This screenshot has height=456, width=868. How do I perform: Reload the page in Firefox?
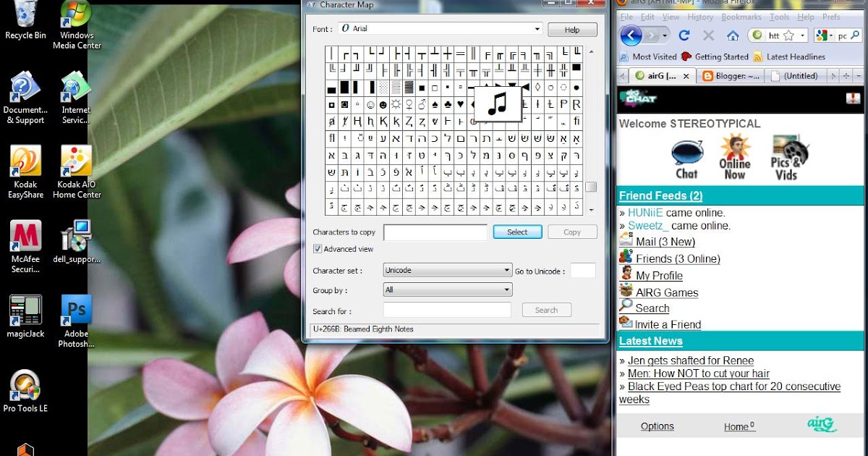tap(684, 35)
